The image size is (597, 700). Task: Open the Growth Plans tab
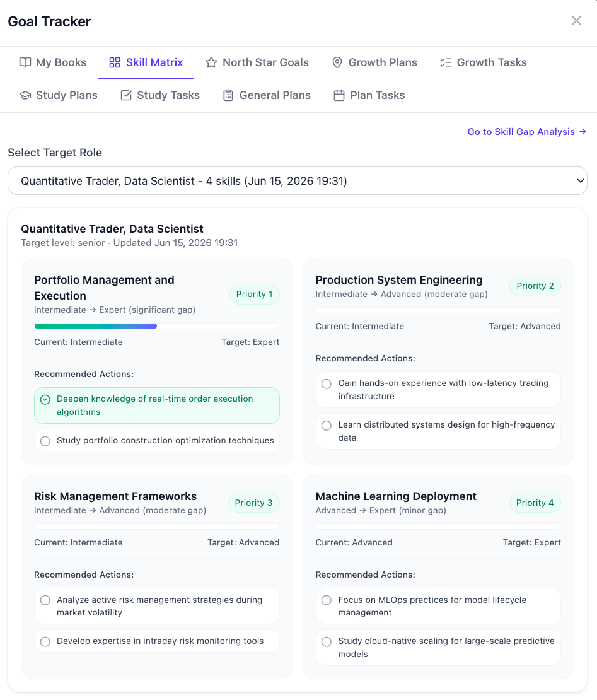click(x=374, y=62)
